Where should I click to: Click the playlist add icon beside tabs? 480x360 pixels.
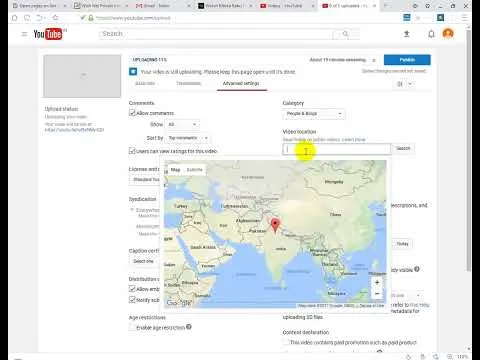pyautogui.click(x=400, y=84)
